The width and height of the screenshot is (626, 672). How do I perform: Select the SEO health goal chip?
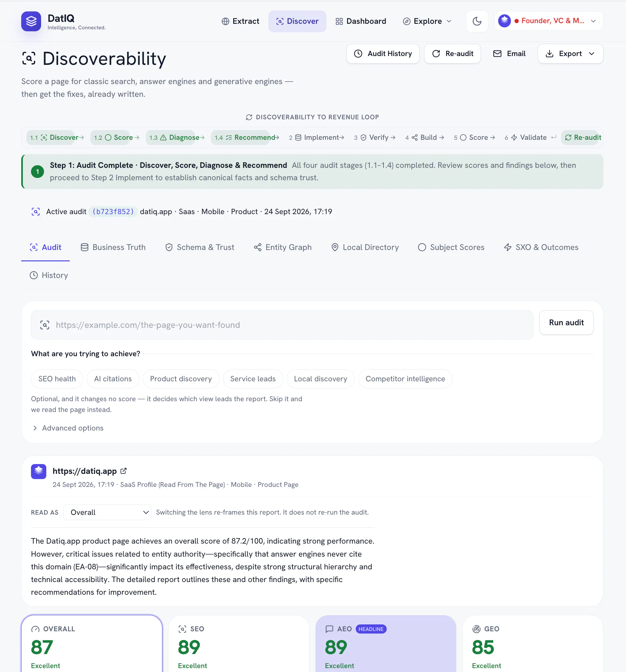click(57, 379)
